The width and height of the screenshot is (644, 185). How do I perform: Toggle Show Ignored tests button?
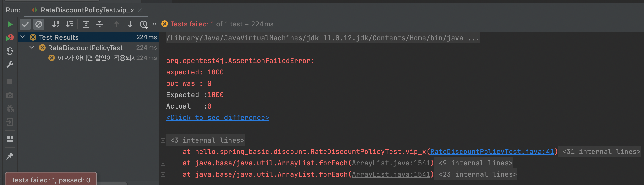click(39, 24)
